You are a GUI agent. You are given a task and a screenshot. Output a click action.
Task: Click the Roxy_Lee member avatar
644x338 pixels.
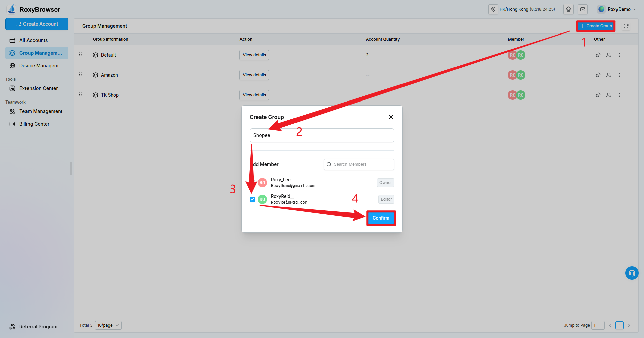pos(262,183)
